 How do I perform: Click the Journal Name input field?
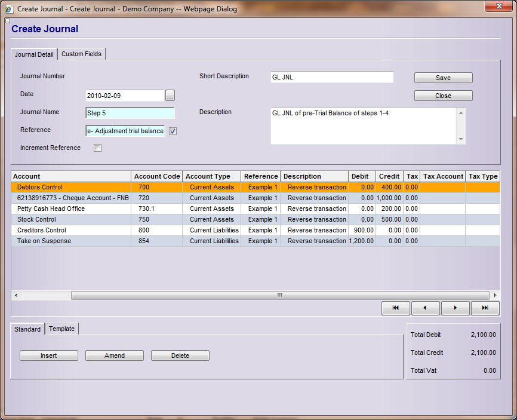[x=130, y=113]
